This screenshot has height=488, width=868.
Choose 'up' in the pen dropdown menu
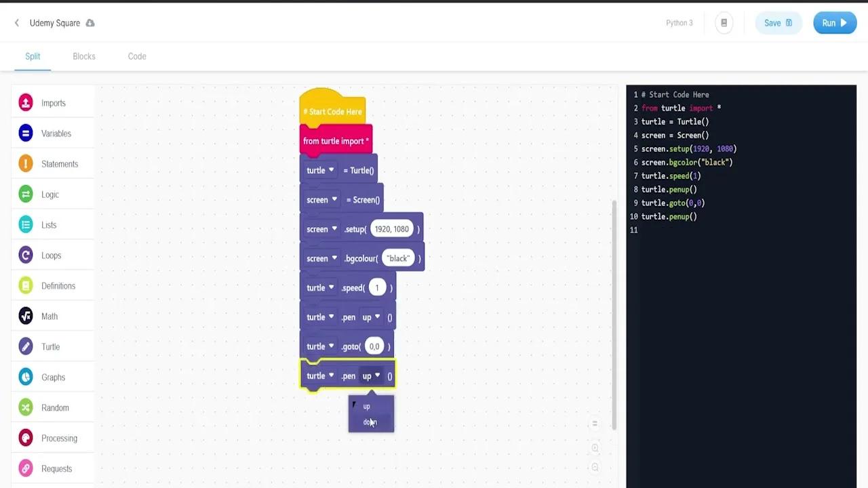point(367,407)
